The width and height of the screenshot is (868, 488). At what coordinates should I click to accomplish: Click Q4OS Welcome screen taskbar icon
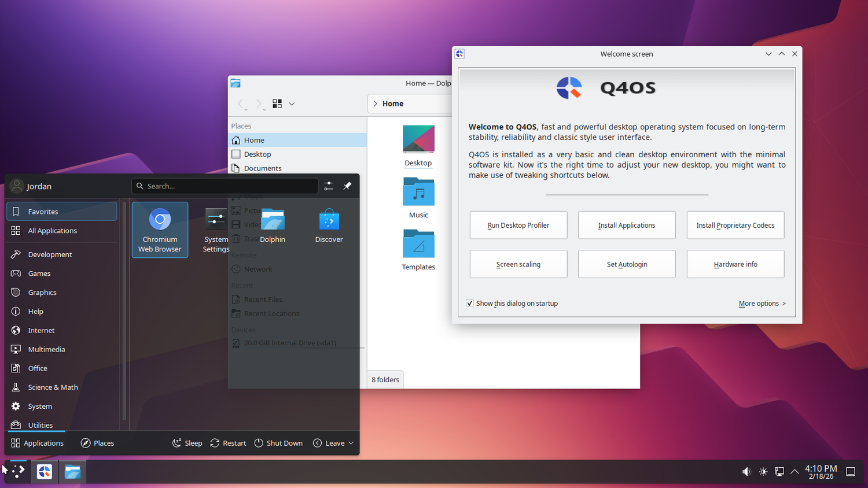45,472
